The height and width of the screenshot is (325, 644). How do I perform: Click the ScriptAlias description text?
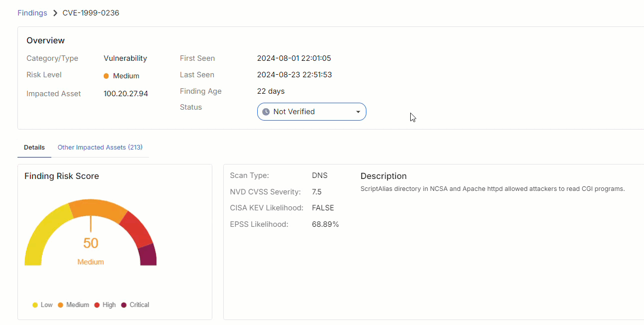click(492, 189)
